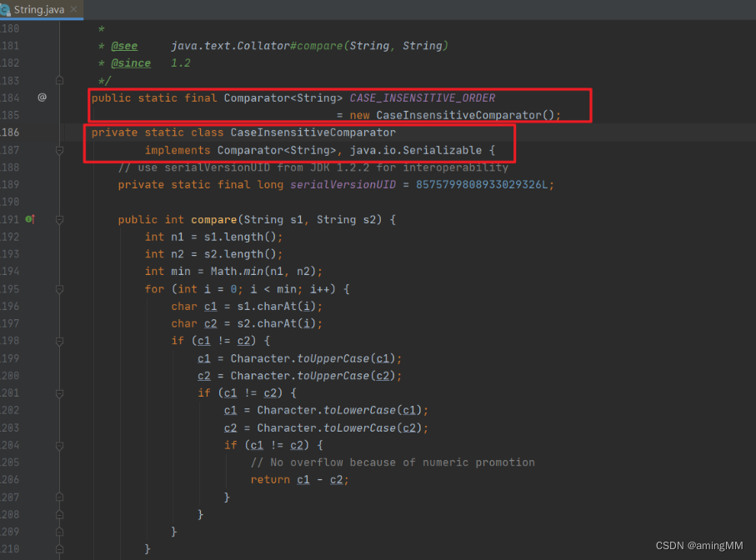Click the implements-method gutter icon at line 191
The width and height of the screenshot is (756, 560).
pyautogui.click(x=30, y=219)
